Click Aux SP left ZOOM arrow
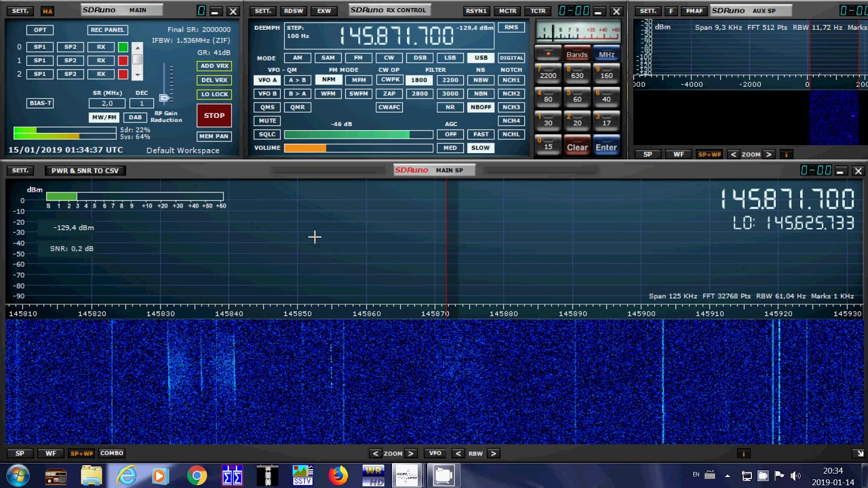The height and width of the screenshot is (488, 868). pyautogui.click(x=733, y=155)
